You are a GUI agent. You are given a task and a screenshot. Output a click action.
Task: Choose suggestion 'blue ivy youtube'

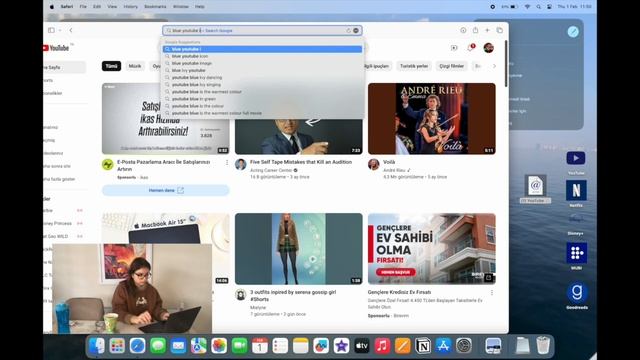coord(262,70)
